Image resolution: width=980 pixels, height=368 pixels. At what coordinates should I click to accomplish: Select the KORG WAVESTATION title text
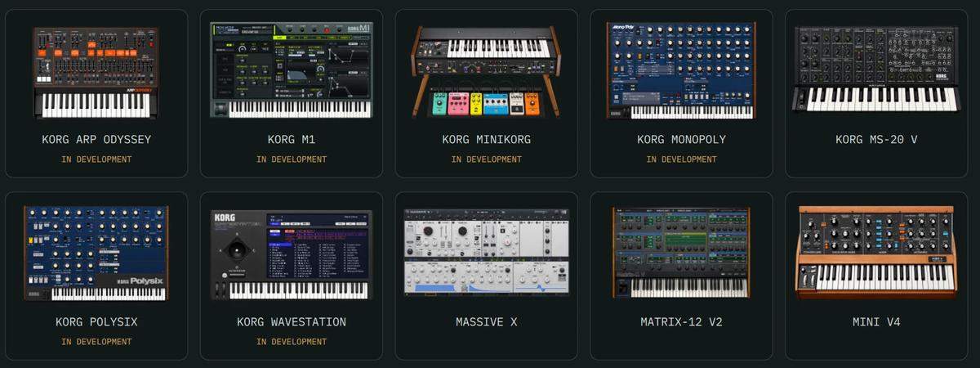pyautogui.click(x=292, y=322)
